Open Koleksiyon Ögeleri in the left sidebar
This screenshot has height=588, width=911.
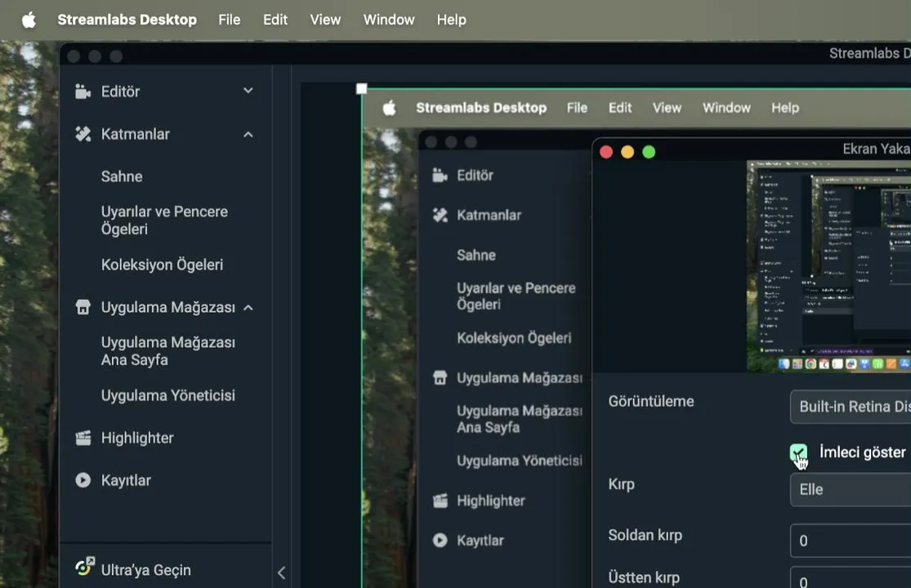click(x=162, y=265)
